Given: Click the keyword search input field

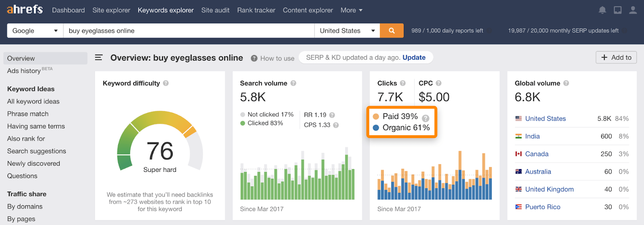Looking at the screenshot, I should click(188, 31).
